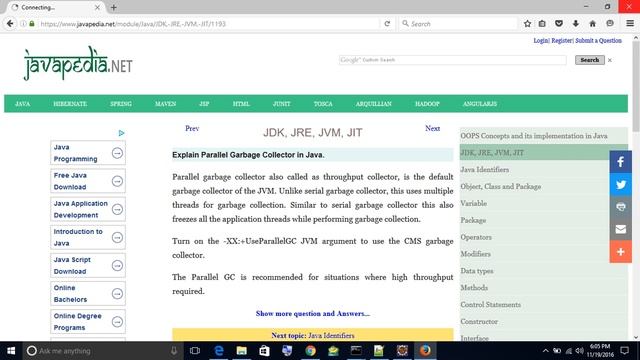This screenshot has height=360, width=640.
Task: Open a new tab with the plus button
Action: [114, 7]
